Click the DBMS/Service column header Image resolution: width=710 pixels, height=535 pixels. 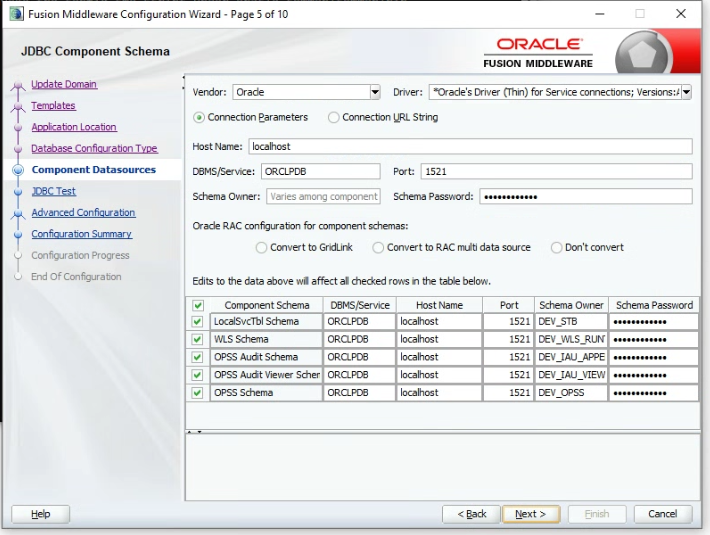tap(360, 306)
